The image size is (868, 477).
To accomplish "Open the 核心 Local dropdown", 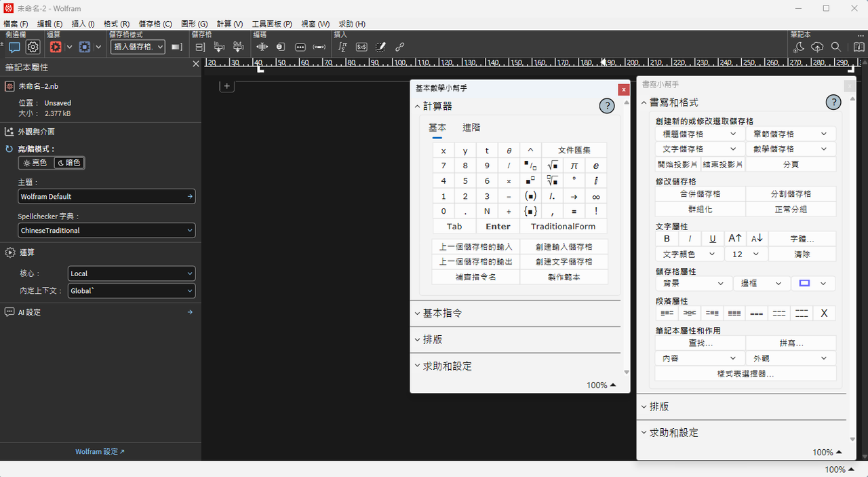I will tap(132, 273).
